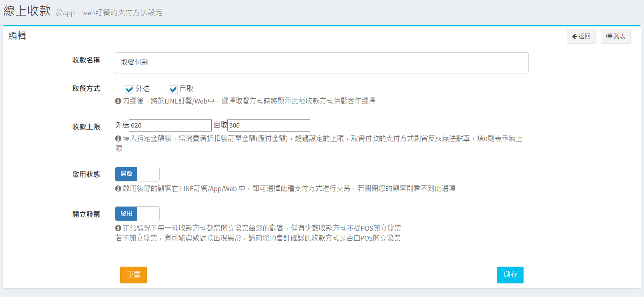The width and height of the screenshot is (644, 297).
Task: Uncheck the 外送 checkbox
Action: coord(129,89)
